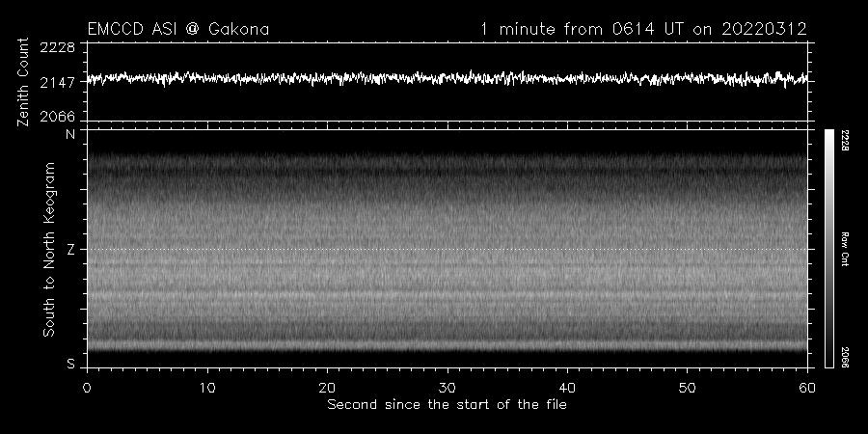Click the '1 minute from 0614 UT on 20220312' header

pyautogui.click(x=644, y=29)
